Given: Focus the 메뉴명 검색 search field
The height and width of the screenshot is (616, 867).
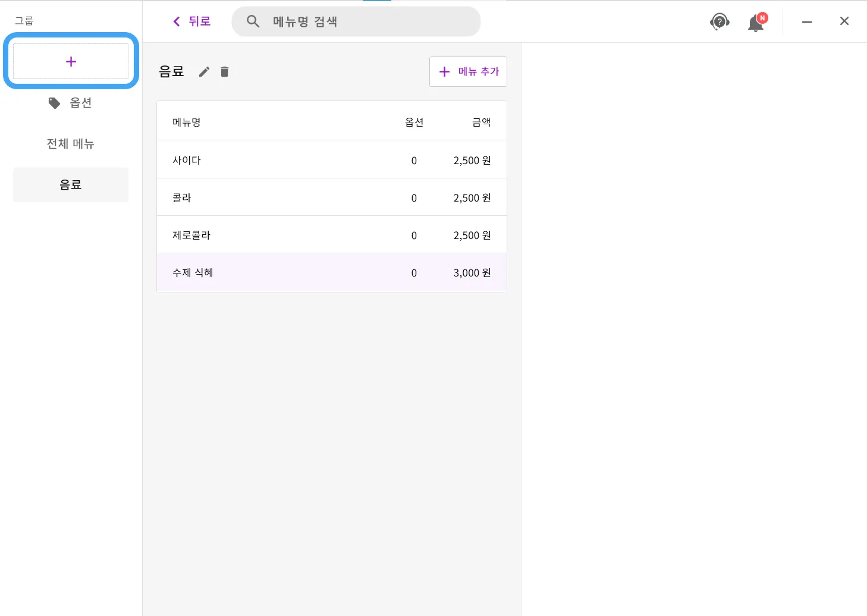Looking at the screenshot, I should [x=356, y=21].
